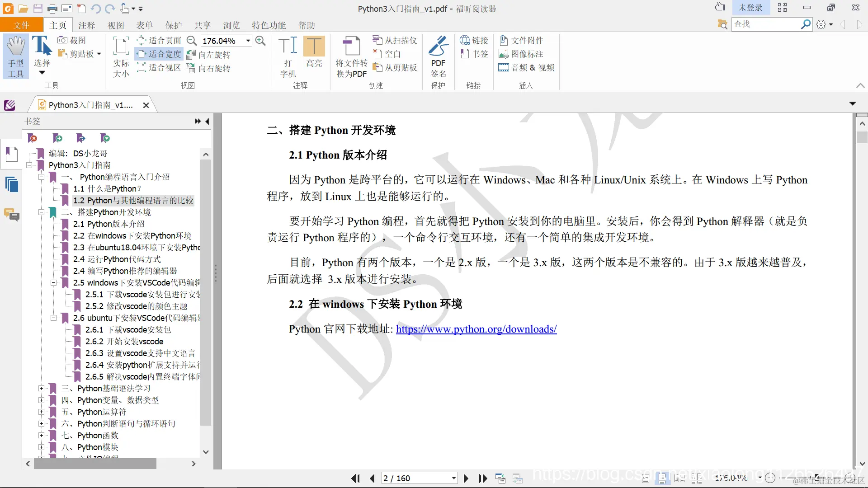Open the 注释 ribbon tab
This screenshot has height=488, width=868.
coord(86,25)
